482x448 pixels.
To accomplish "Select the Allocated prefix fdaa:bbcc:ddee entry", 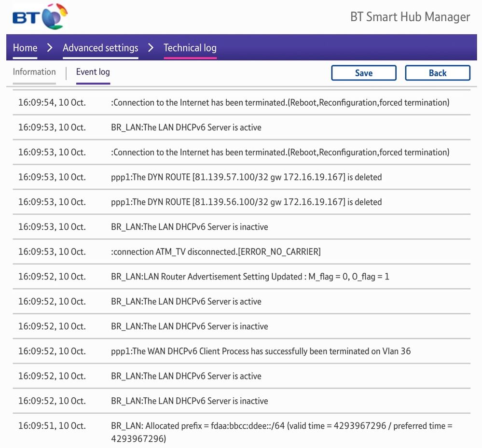I will pos(281,431).
